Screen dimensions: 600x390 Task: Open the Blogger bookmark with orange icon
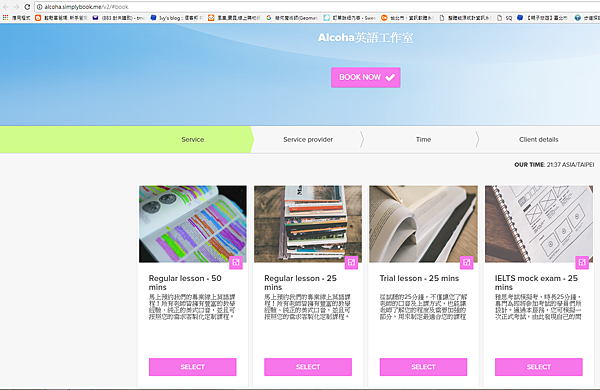click(x=61, y=18)
